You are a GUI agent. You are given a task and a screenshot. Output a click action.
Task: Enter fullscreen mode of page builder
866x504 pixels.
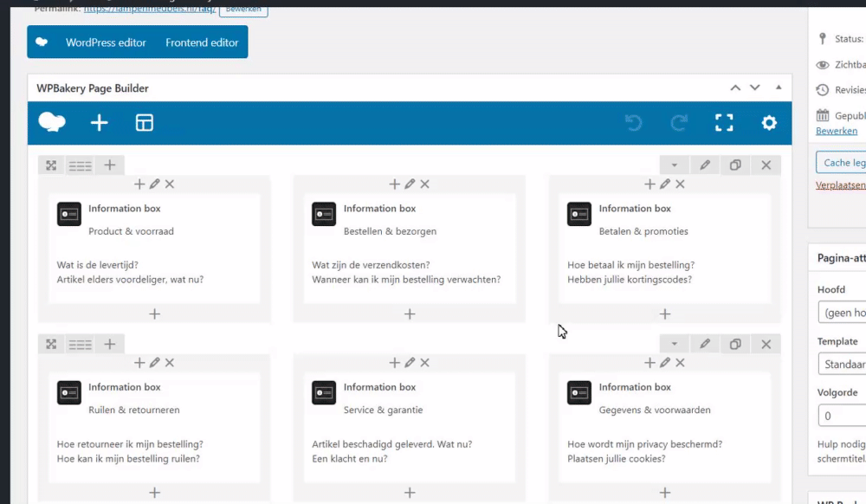pos(724,123)
